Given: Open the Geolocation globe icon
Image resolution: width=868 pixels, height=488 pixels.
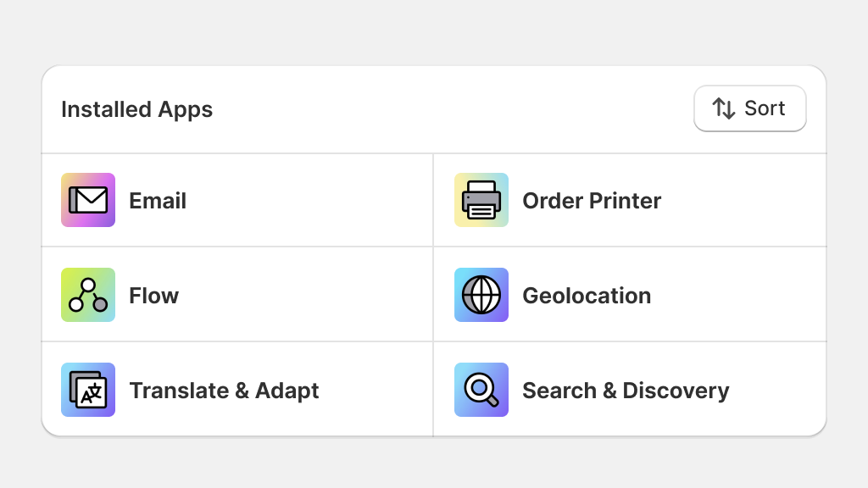Looking at the screenshot, I should coord(481,295).
